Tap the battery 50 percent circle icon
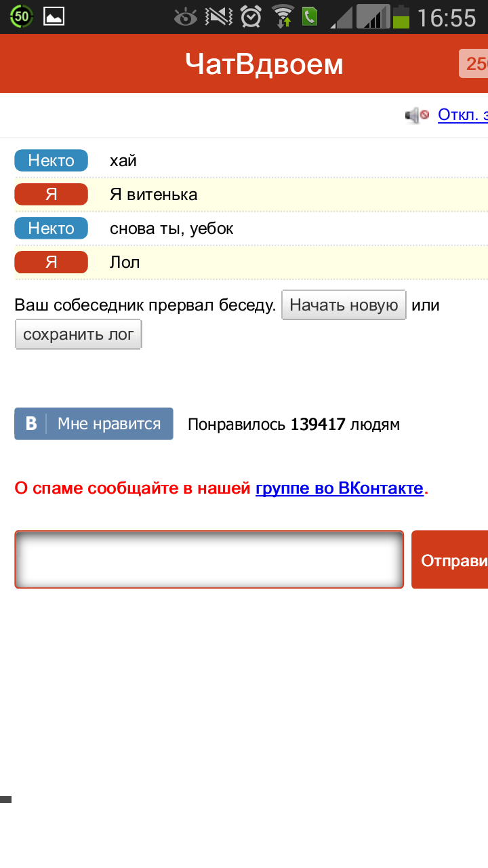 pyautogui.click(x=21, y=16)
